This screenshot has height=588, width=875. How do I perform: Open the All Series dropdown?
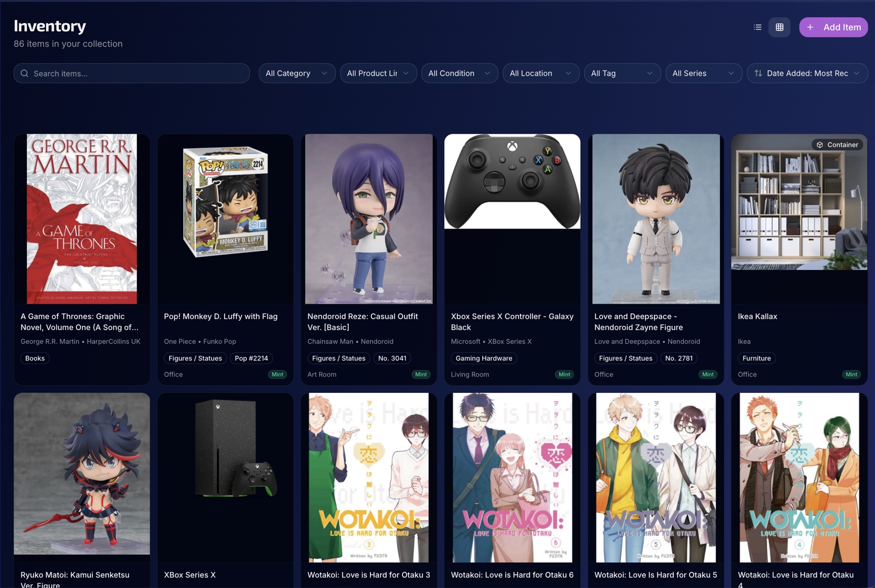coord(704,73)
